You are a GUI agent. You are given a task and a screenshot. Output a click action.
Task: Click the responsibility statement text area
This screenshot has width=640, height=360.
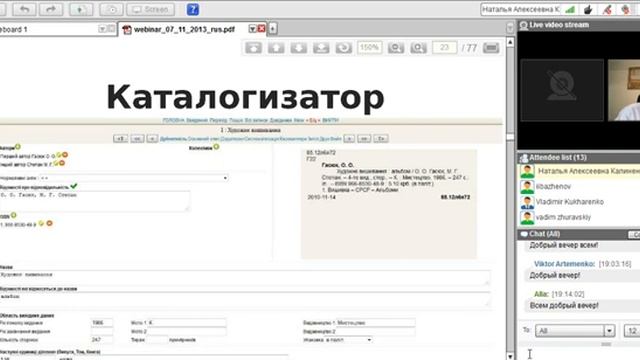(x=95, y=201)
